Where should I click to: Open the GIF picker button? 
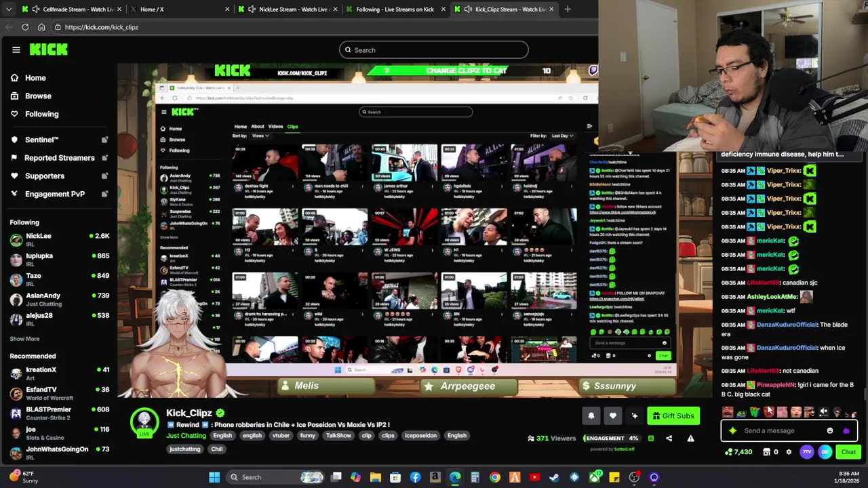point(825,452)
